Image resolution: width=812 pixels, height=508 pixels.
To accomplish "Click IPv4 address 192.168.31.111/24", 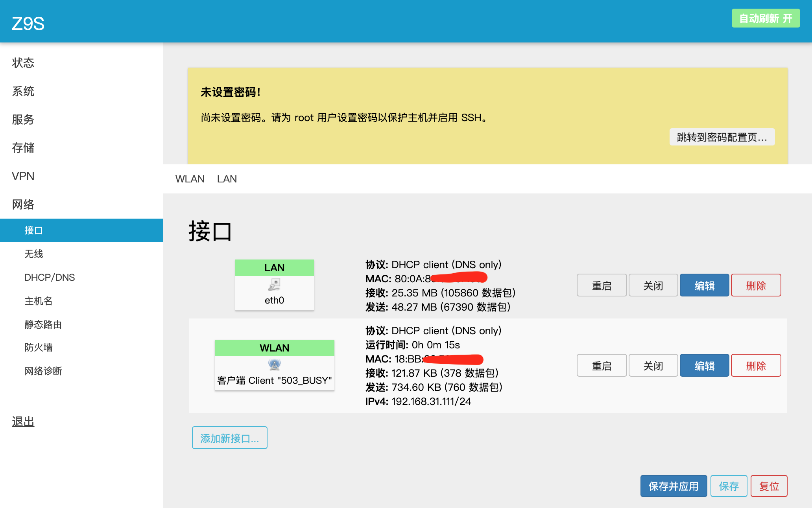I will pos(431,401).
